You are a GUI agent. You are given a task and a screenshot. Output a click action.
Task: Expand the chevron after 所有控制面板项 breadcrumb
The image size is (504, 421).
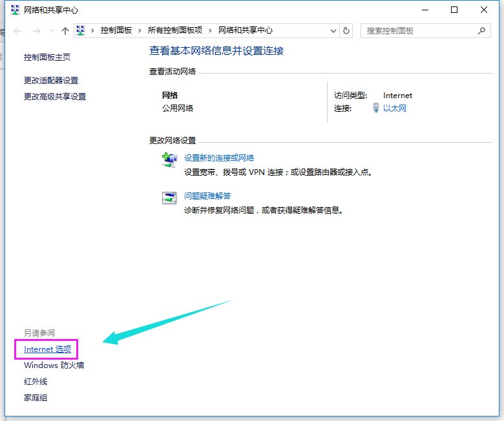click(x=211, y=30)
